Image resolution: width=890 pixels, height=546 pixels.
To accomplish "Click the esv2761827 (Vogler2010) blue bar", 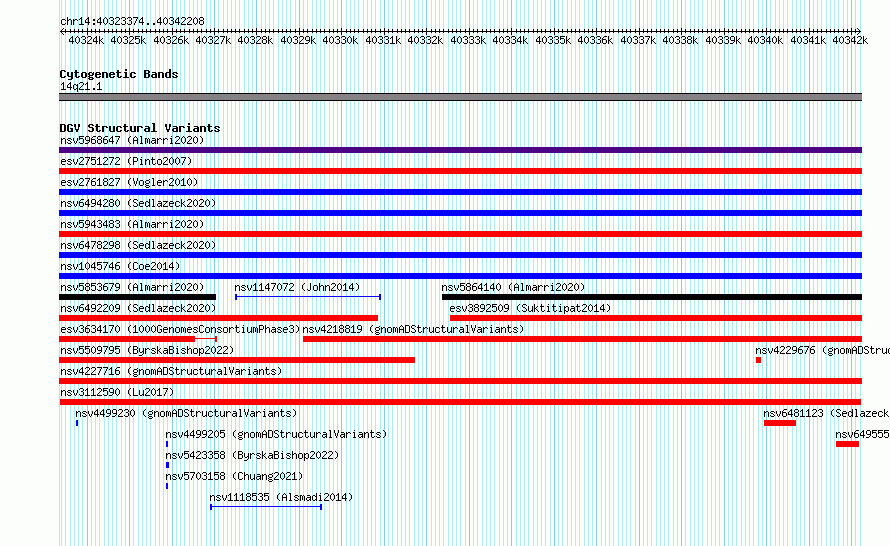I will coord(460,192).
